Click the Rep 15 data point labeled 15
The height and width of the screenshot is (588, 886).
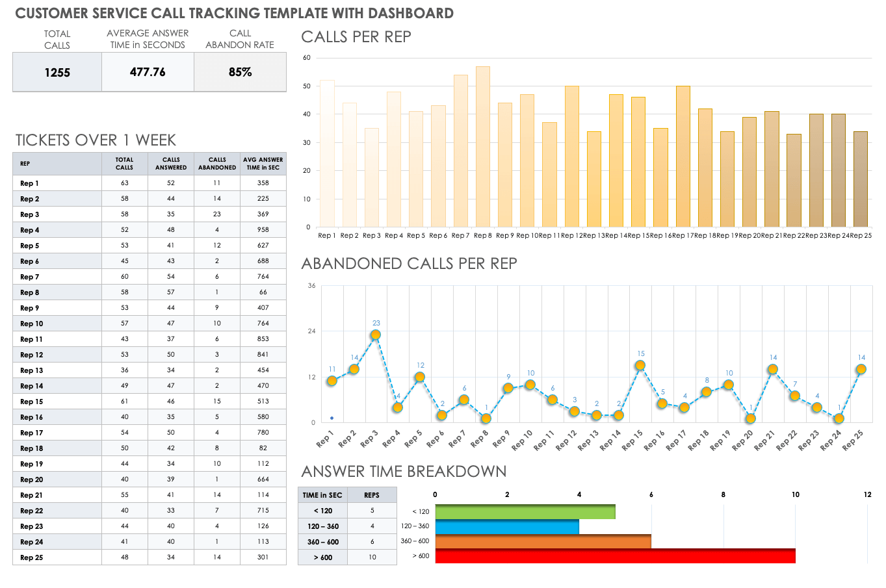click(x=640, y=365)
